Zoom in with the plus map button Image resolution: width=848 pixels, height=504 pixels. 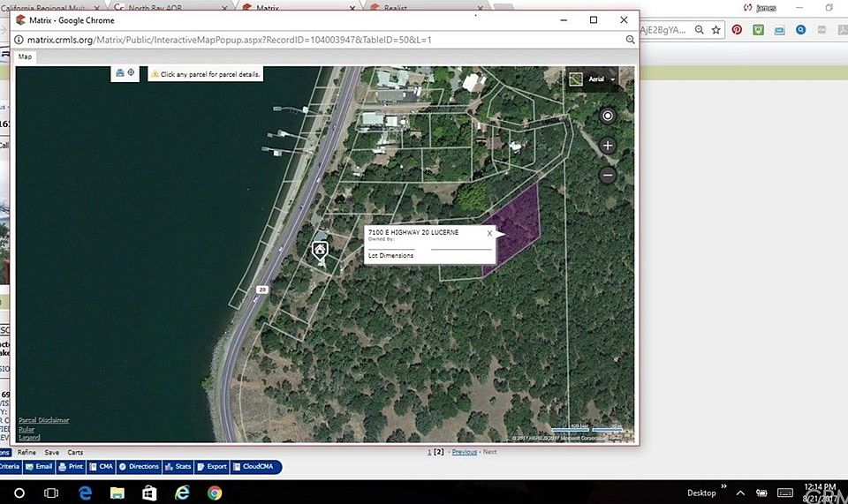click(608, 146)
